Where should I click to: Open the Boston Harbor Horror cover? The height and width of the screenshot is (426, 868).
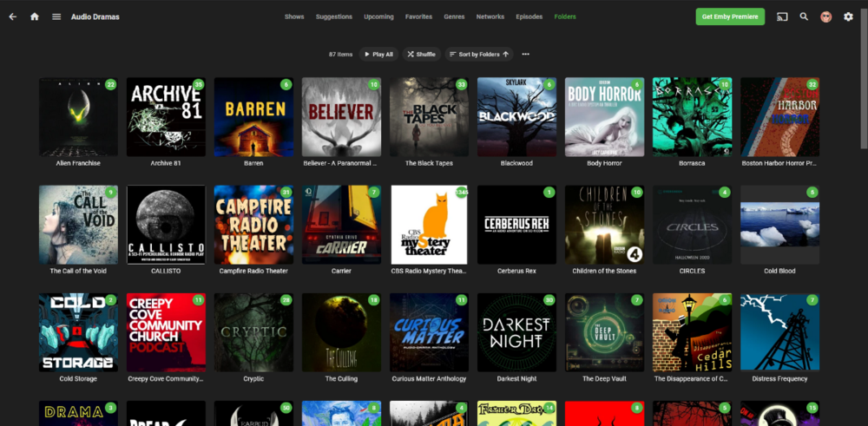pyautogui.click(x=780, y=117)
